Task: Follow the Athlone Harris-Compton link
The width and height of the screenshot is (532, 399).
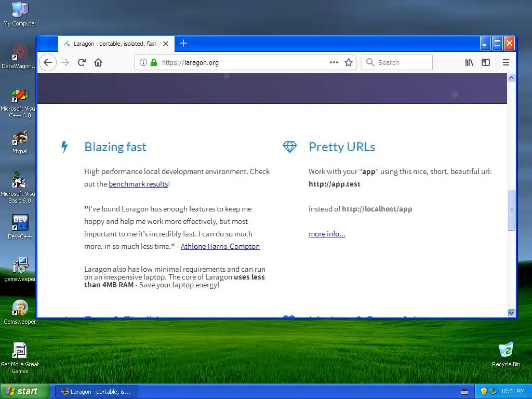Action: tap(220, 246)
